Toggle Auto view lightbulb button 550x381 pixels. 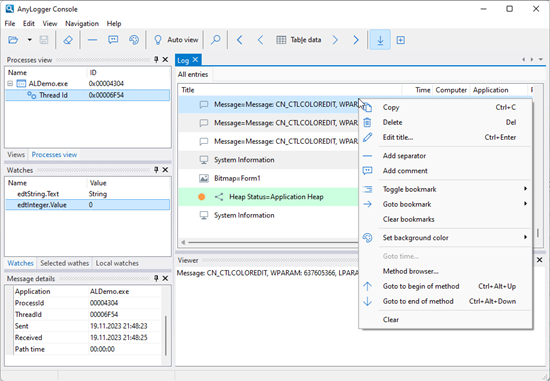point(176,40)
